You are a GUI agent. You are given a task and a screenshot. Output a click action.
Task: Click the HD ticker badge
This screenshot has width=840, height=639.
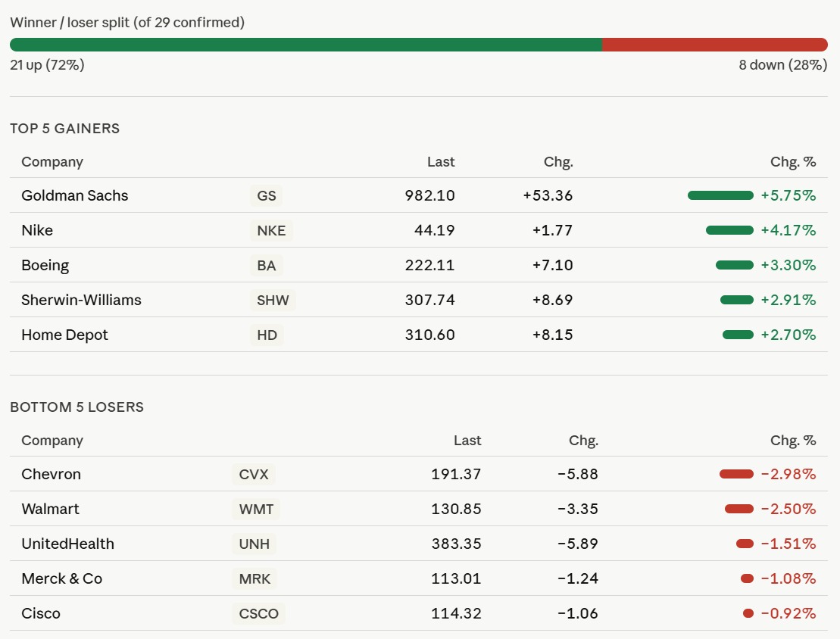coord(267,335)
